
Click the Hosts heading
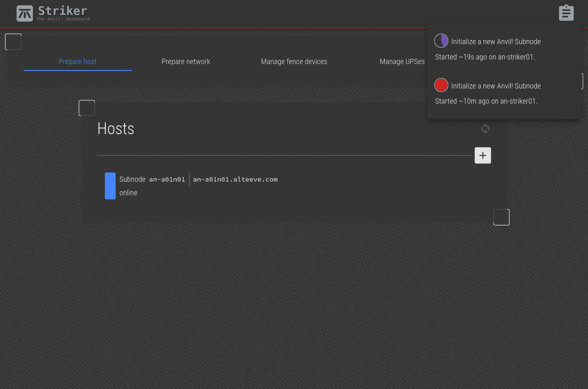click(x=116, y=129)
